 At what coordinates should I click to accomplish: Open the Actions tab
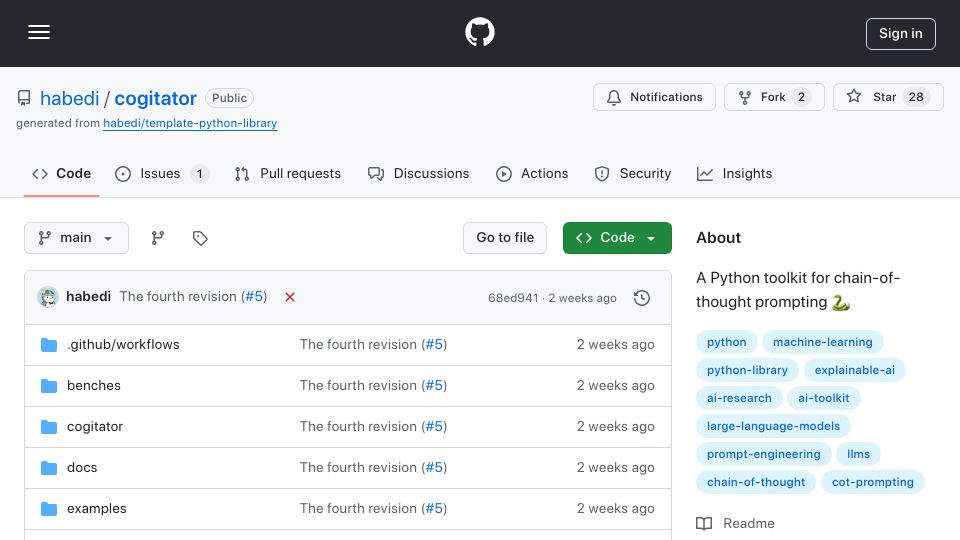click(x=531, y=174)
